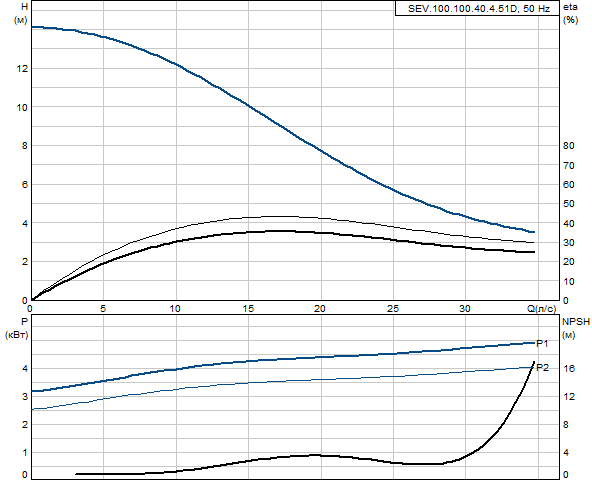This screenshot has width=592, height=480.
Task: Click the 6 value on H axis
Action: pos(25,185)
